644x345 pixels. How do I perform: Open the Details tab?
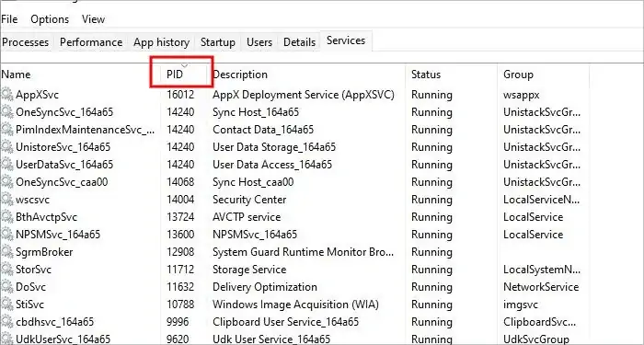tap(299, 42)
